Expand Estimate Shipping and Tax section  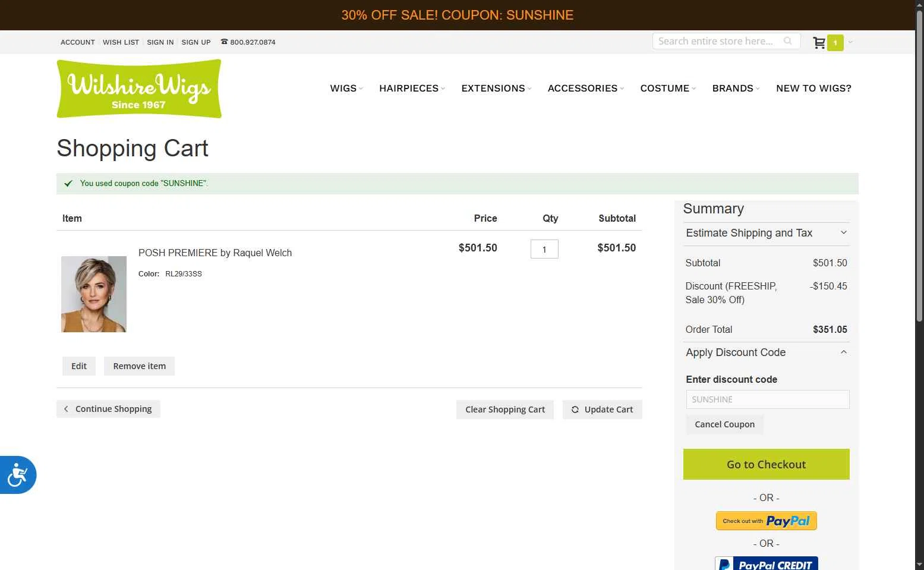click(x=767, y=233)
